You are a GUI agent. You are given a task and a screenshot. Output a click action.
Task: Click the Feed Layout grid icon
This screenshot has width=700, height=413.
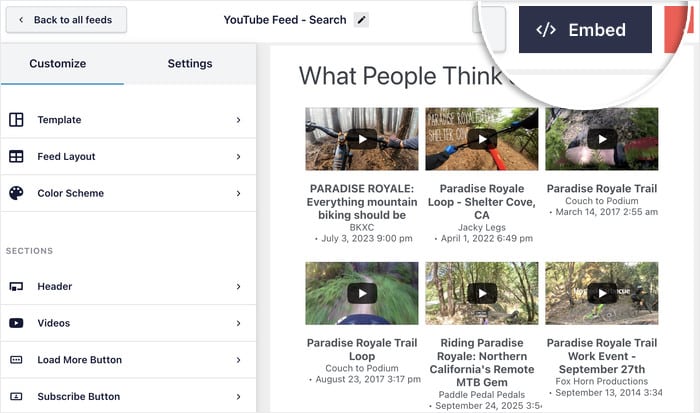(16, 157)
